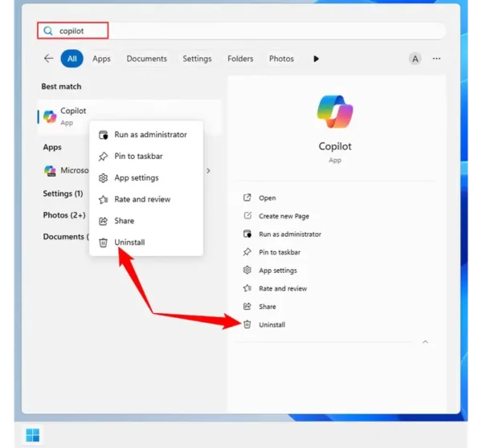Choose Rate and review in context menu
This screenshot has height=448, width=482.
[x=146, y=199]
